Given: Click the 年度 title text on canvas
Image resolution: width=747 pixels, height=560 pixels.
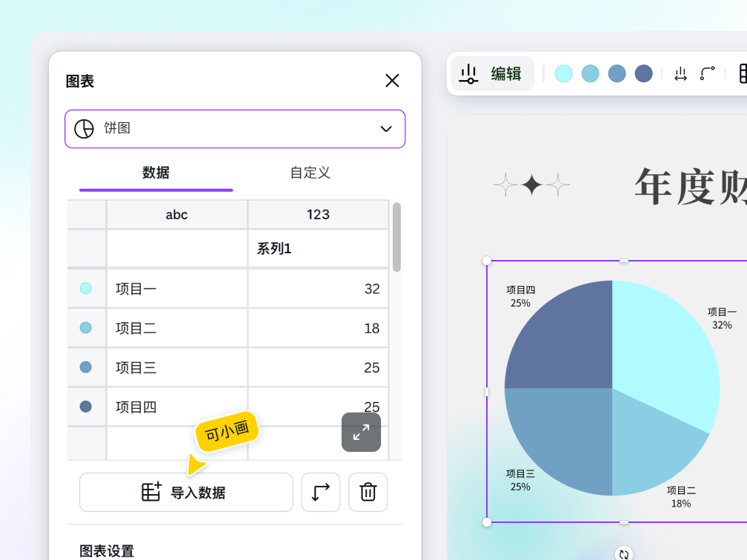Looking at the screenshot, I should point(691,187).
